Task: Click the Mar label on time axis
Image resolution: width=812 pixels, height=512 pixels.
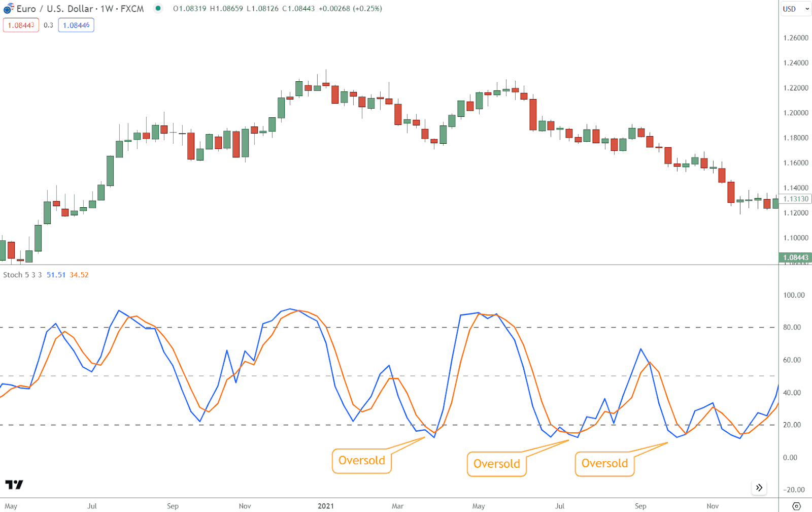Action: (x=397, y=506)
